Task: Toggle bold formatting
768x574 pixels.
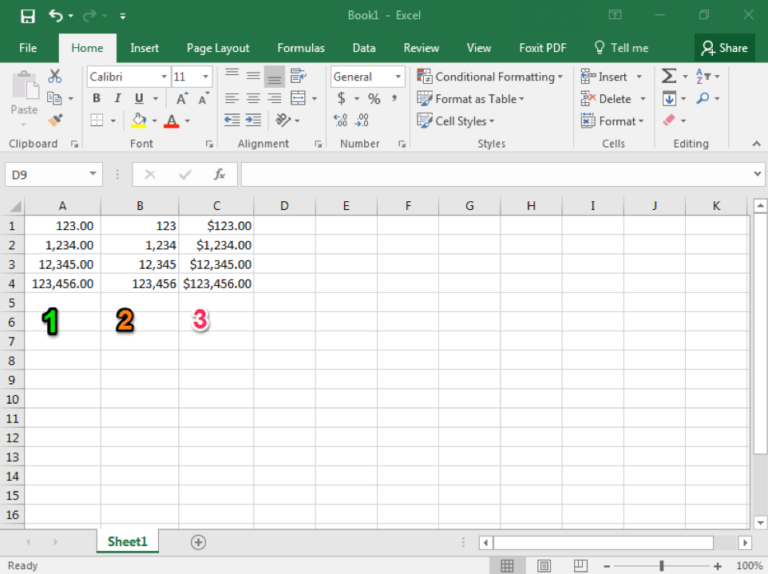Action: [x=97, y=99]
